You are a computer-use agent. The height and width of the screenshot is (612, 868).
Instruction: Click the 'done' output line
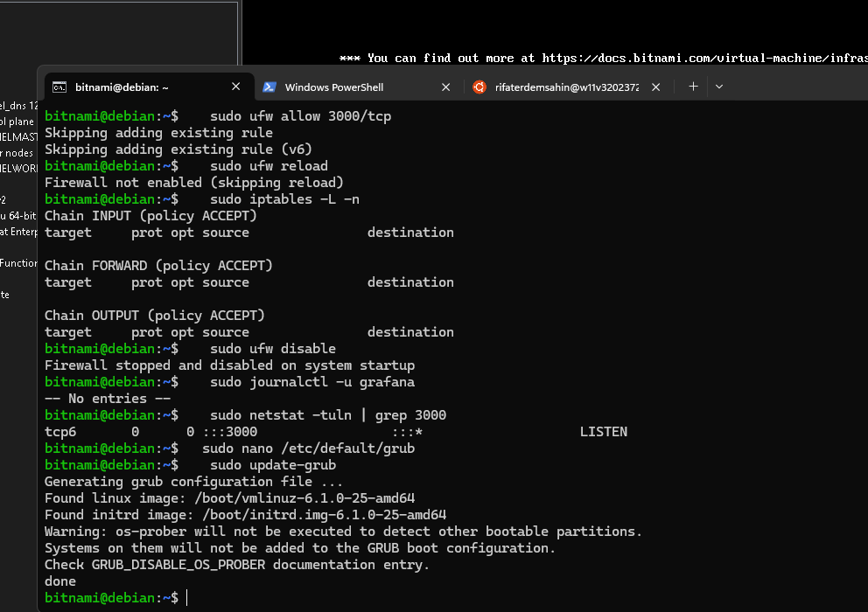[60, 581]
